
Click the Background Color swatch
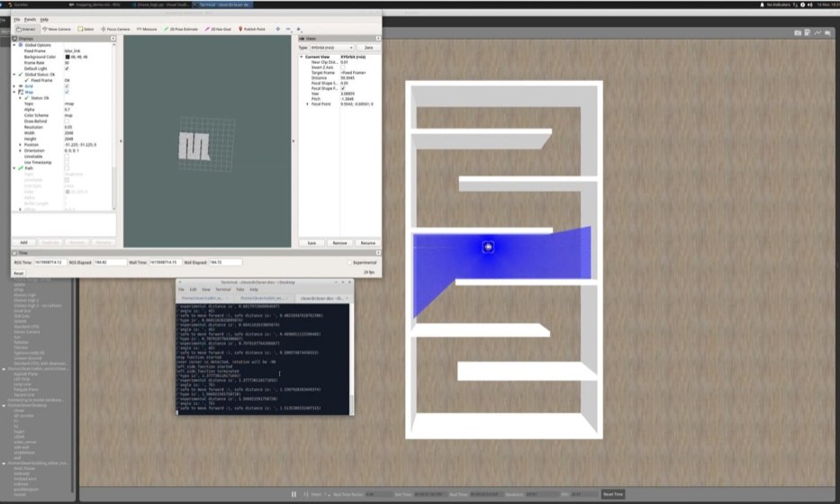[x=68, y=56]
